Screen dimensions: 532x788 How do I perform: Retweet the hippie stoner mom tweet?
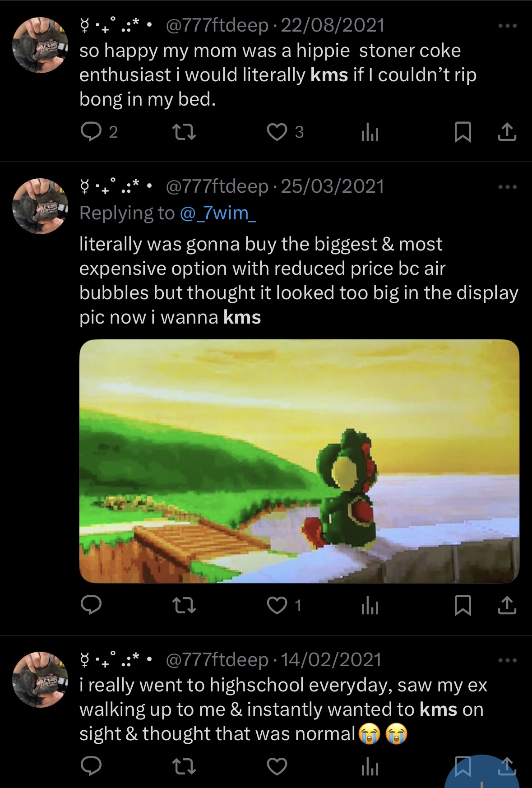[184, 132]
